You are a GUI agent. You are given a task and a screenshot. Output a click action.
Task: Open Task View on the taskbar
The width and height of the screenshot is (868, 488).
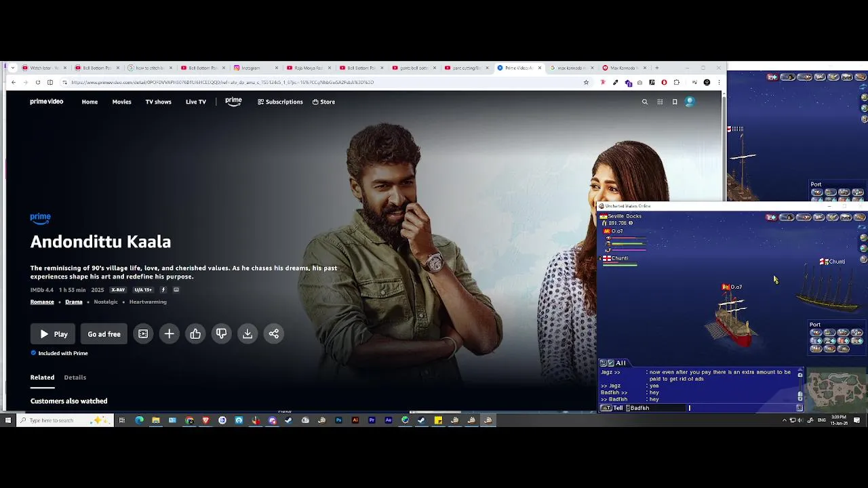coord(122,420)
